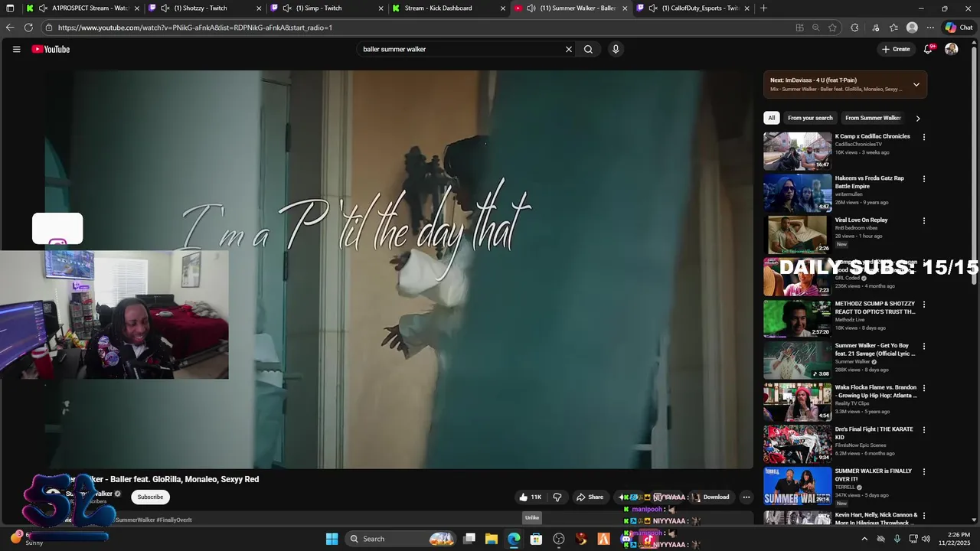Open File Explorer from taskbar

click(x=492, y=539)
